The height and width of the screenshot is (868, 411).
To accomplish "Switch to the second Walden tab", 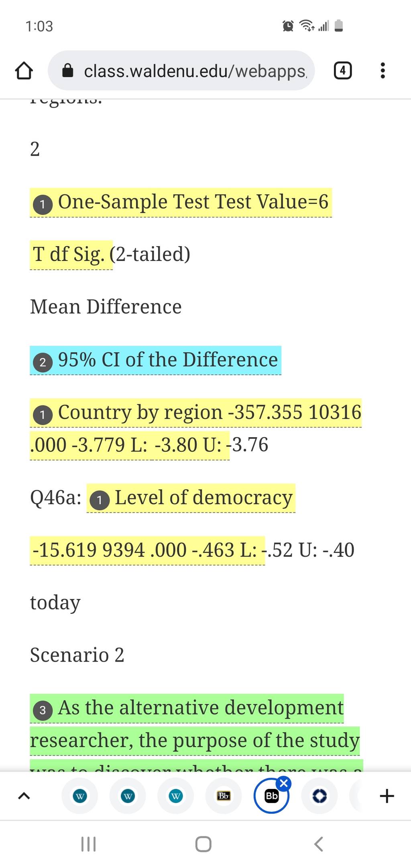I will pyautogui.click(x=128, y=796).
